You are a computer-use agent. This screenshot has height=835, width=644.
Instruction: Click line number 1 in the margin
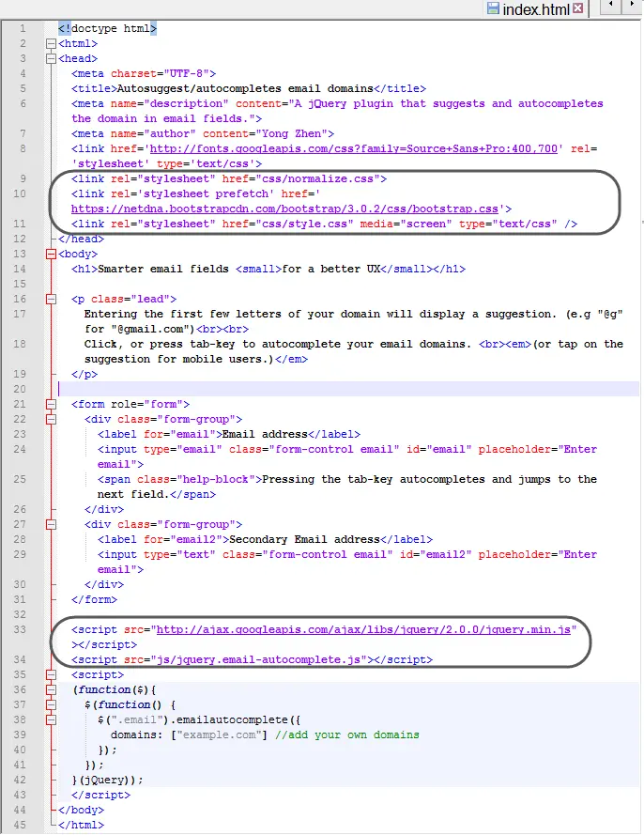(23, 28)
